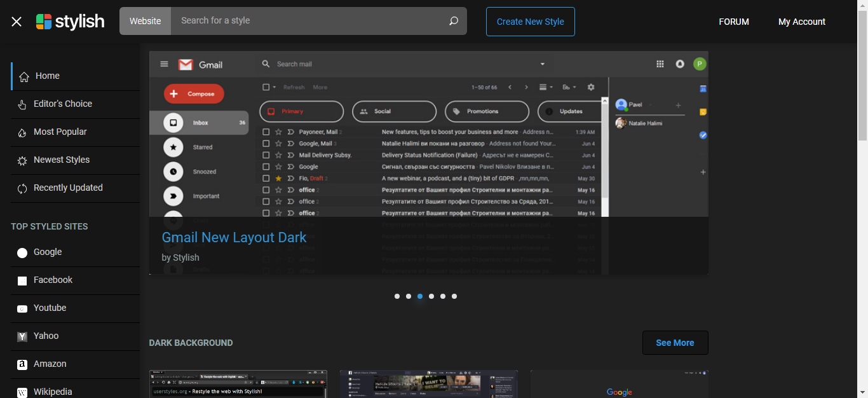Viewport: 868px width, 398px height.
Task: Select second carousel dot
Action: 409,296
